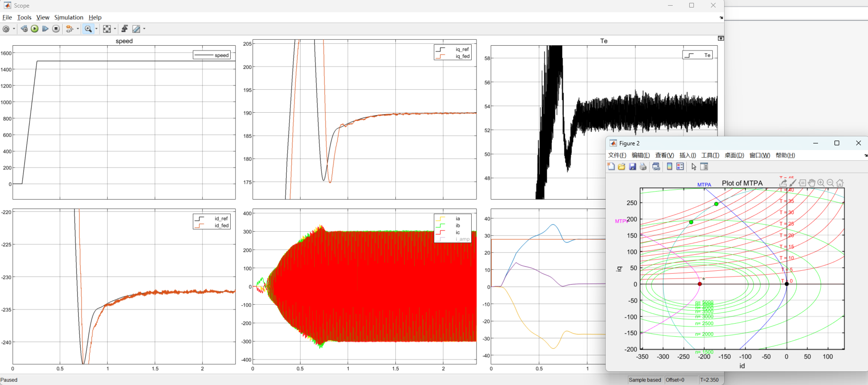Open 编辑(E) menu in Figure 2
Image resolution: width=868 pixels, height=385 pixels.
[x=641, y=155]
